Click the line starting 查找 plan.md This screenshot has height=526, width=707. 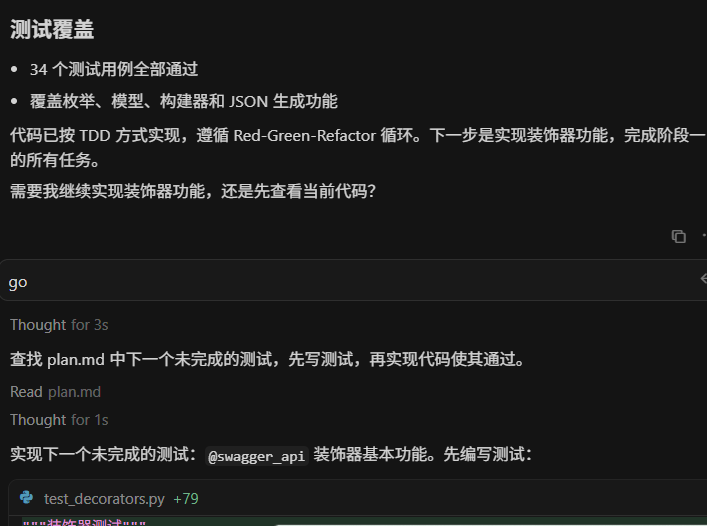[x=267, y=359]
